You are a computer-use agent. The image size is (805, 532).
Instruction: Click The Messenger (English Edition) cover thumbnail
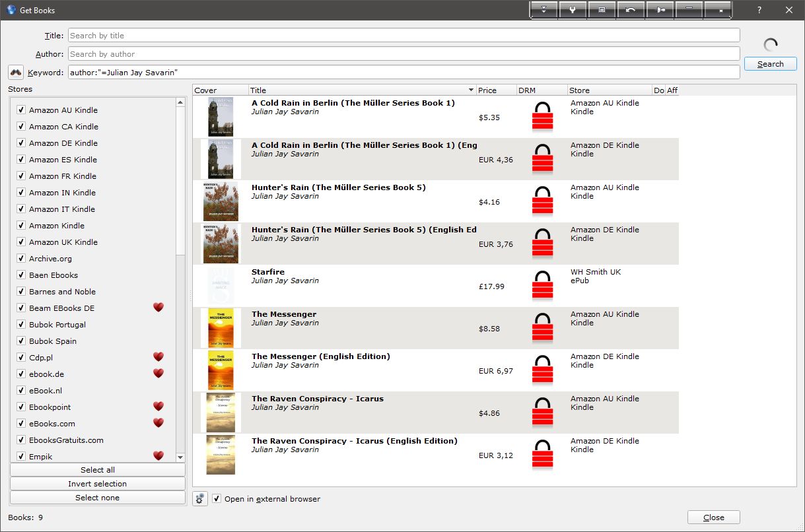tap(221, 370)
